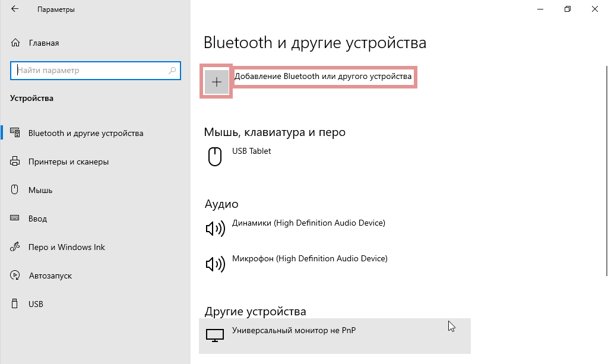Click the speaker icon next to Динамики

pyautogui.click(x=215, y=228)
